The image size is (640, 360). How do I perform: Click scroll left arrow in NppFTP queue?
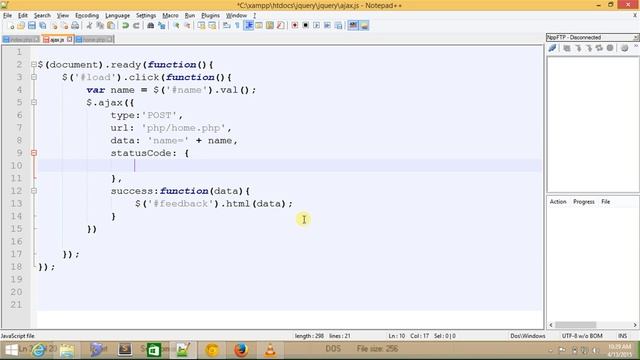[x=551, y=325]
